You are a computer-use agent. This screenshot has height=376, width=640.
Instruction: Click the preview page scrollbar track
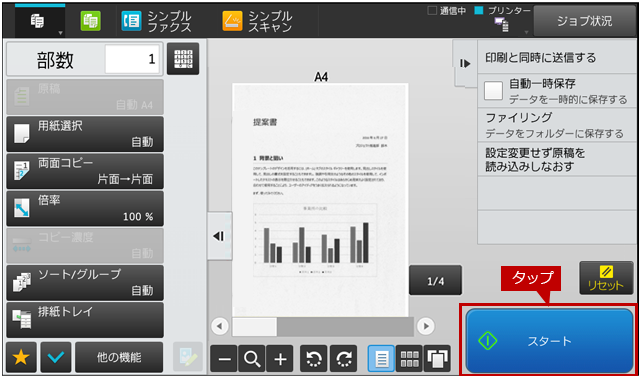[323, 327]
